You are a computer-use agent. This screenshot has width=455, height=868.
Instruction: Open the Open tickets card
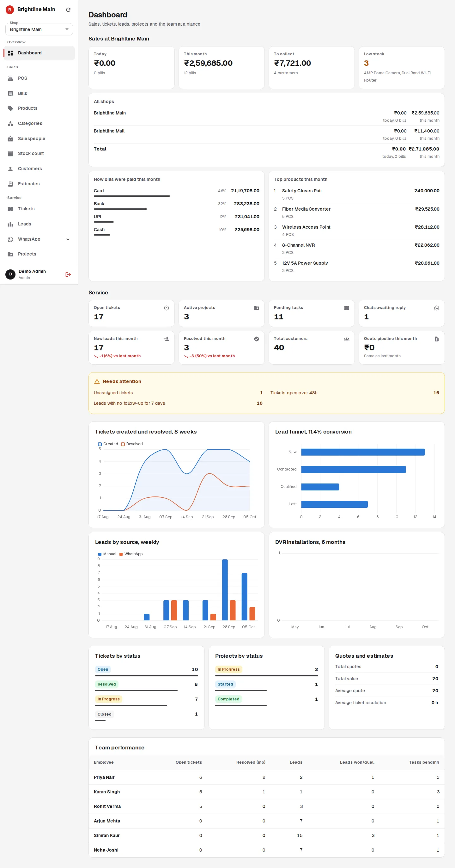131,313
